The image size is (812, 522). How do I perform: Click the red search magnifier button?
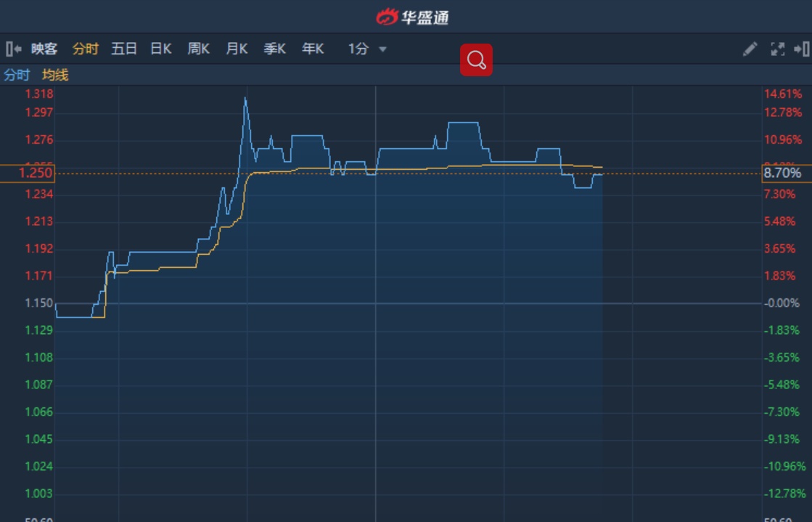476,60
